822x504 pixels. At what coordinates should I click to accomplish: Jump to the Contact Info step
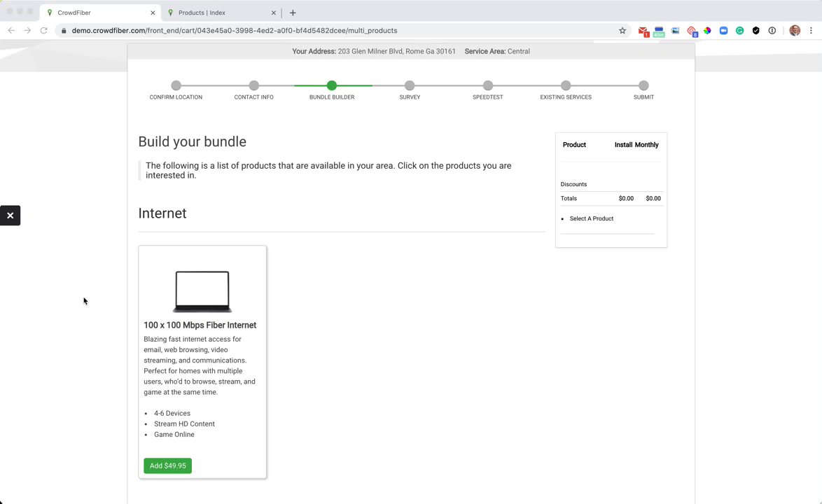point(253,85)
